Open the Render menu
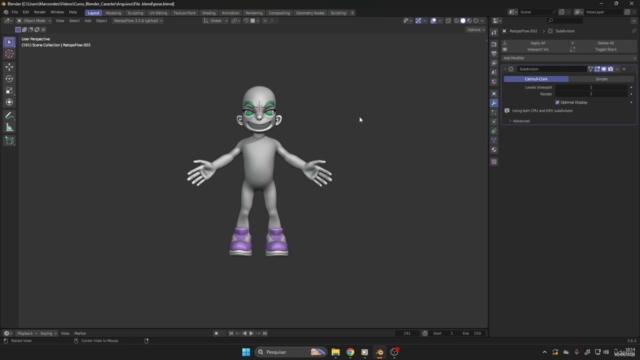The height and width of the screenshot is (360, 640). pyautogui.click(x=40, y=12)
